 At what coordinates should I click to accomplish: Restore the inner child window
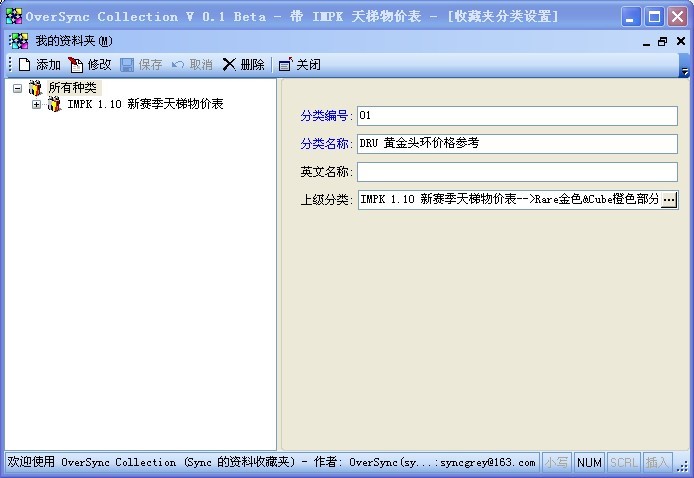click(x=663, y=42)
